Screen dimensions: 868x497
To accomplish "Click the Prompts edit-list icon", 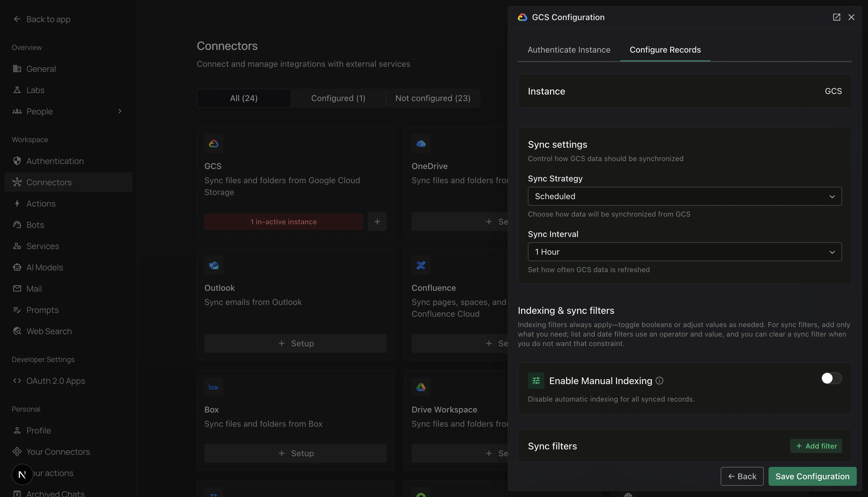I will [17, 310].
